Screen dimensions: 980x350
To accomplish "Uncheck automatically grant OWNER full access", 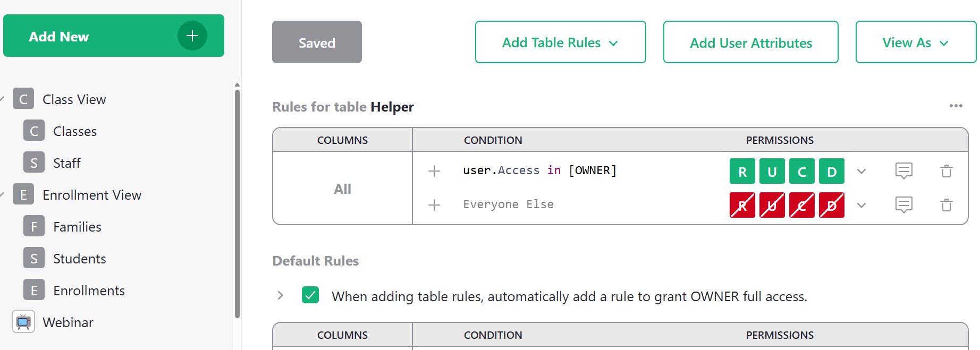I will pyautogui.click(x=310, y=295).
